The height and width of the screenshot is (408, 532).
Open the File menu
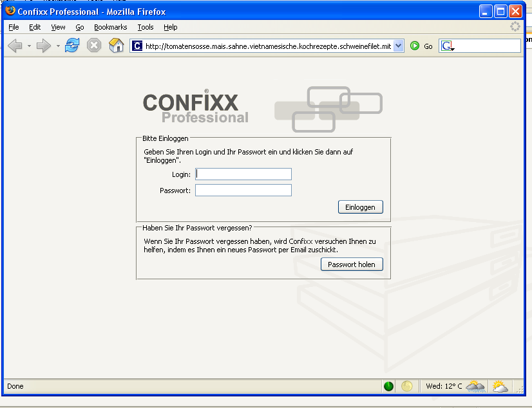click(14, 27)
